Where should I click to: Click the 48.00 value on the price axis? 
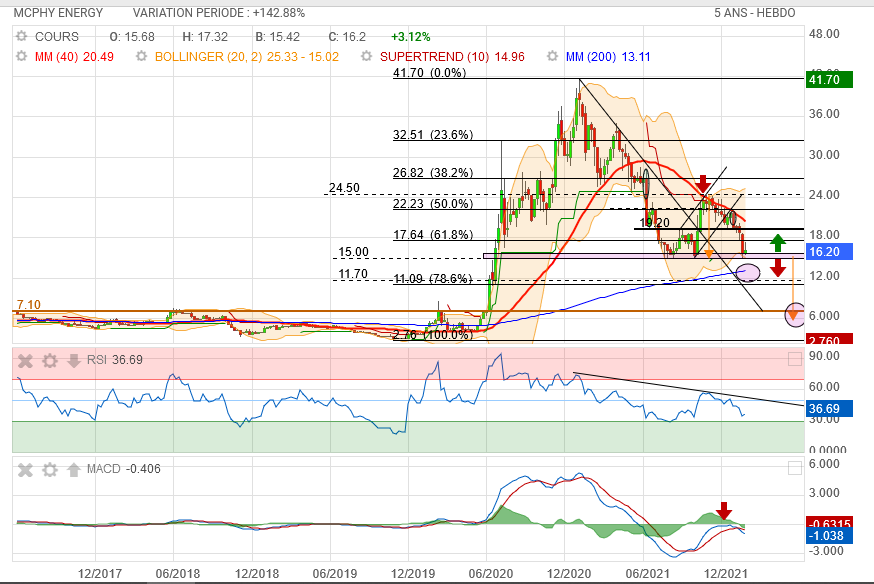point(824,34)
